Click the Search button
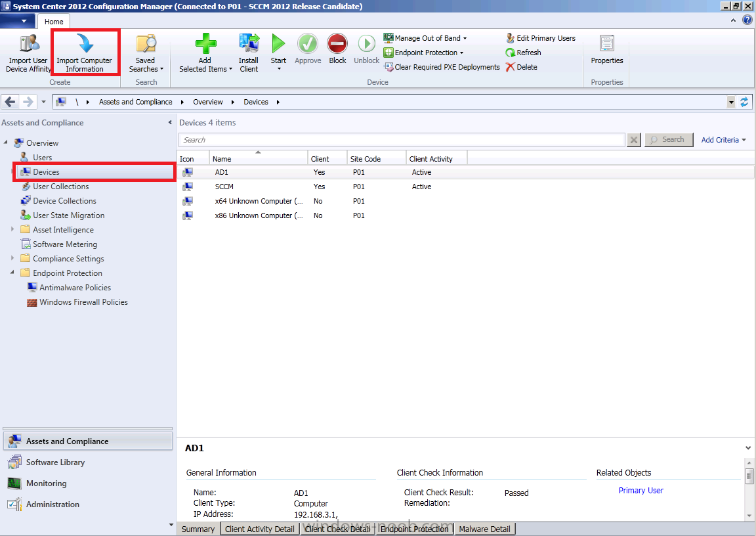Viewport: 756px width, 536px height. point(668,140)
